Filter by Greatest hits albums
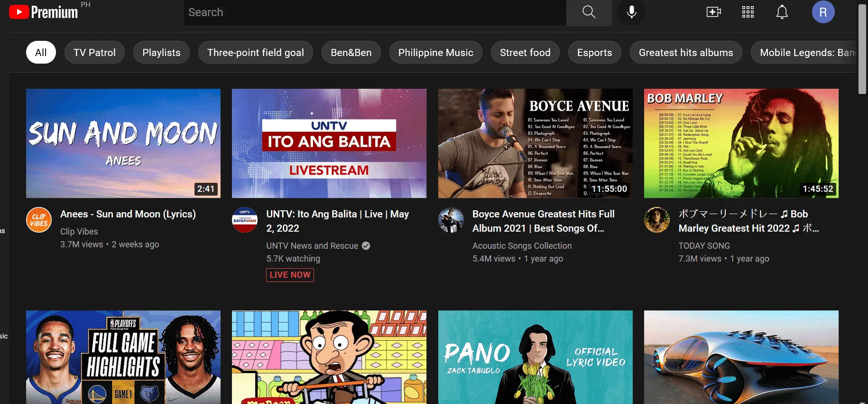 point(686,52)
